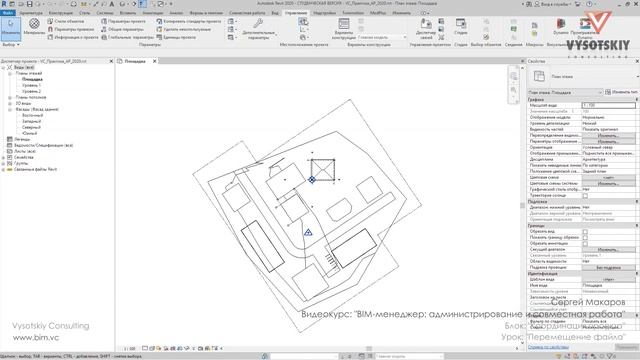Image resolution: width=640 pixels, height=360 pixels.
Task: Select Южный elevation in browser
Action: (29, 133)
